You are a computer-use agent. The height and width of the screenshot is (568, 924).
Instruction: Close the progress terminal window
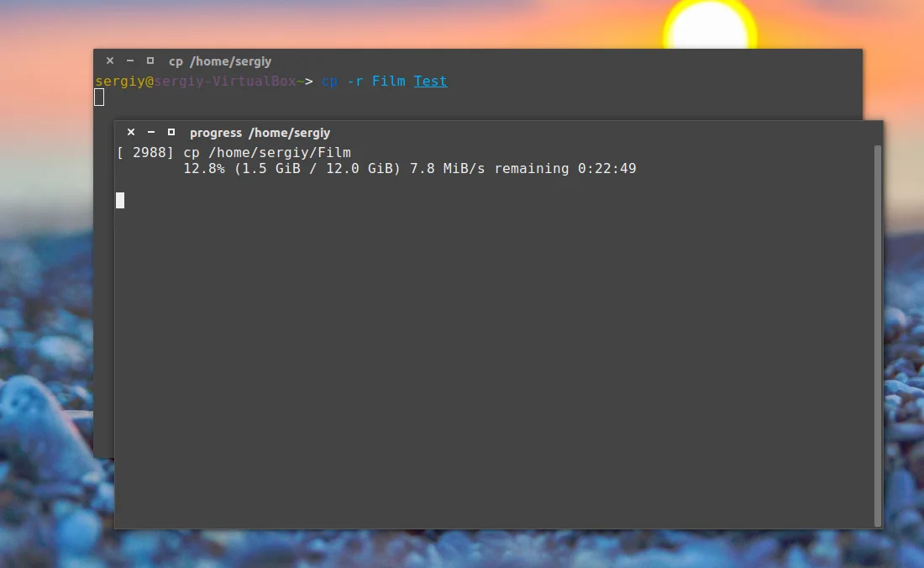[131, 132]
